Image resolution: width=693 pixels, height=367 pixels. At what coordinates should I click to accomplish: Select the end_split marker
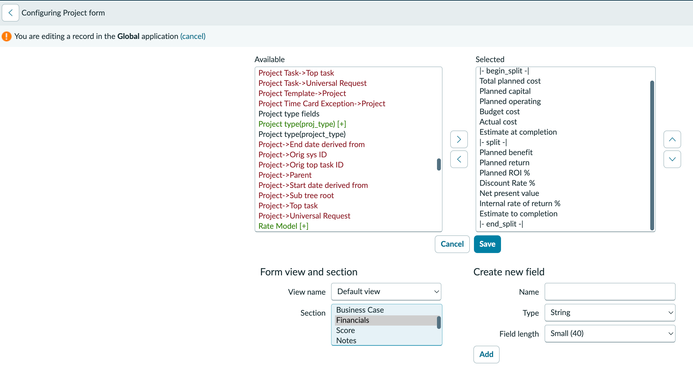pos(501,224)
